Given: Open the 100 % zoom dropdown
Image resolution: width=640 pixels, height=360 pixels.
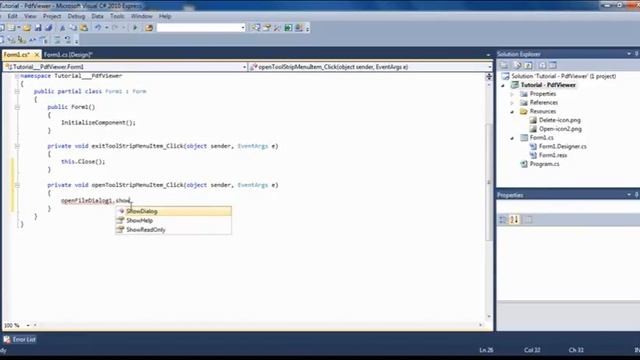Looking at the screenshot, I should pyautogui.click(x=28, y=325).
